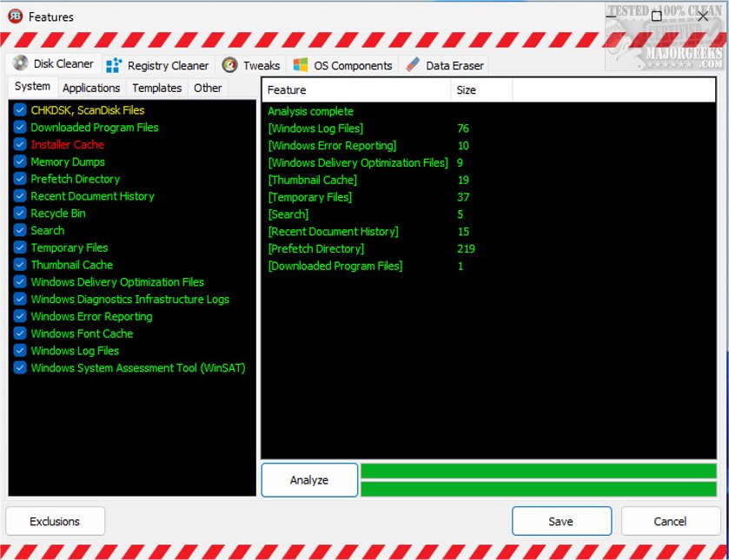Select the [Downloaded Program Files] result row
This screenshot has width=729, height=560.
click(x=488, y=266)
